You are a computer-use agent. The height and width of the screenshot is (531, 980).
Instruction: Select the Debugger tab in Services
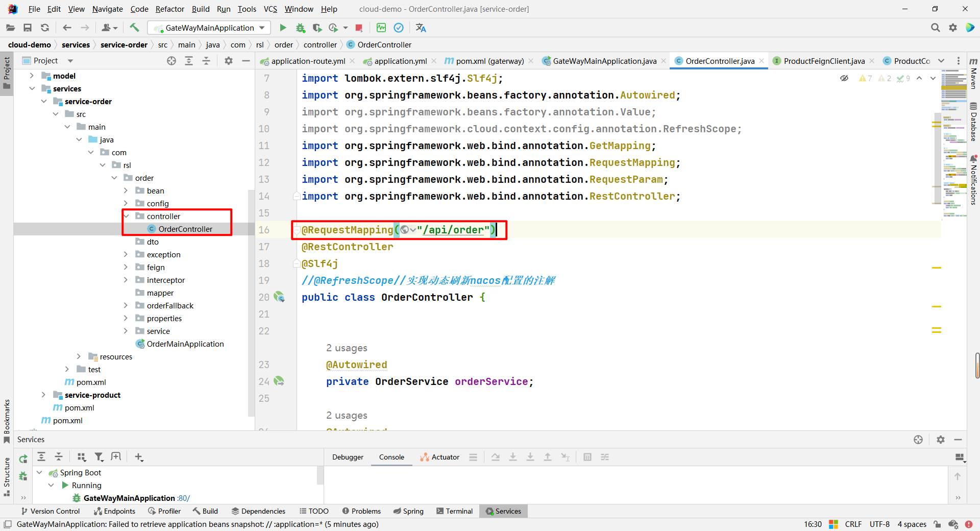coord(348,457)
